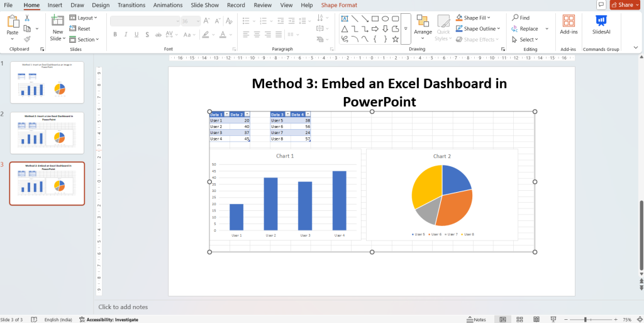The image size is (644, 323).
Task: Open the File tab
Action: (x=8, y=5)
